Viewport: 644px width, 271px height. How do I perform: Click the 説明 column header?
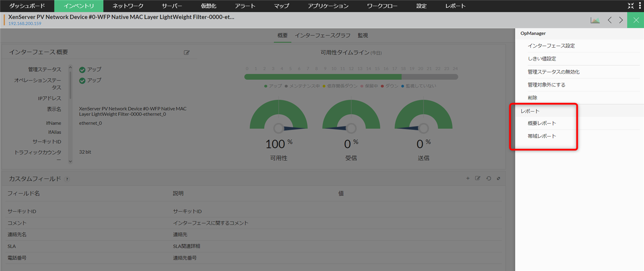[x=178, y=193]
